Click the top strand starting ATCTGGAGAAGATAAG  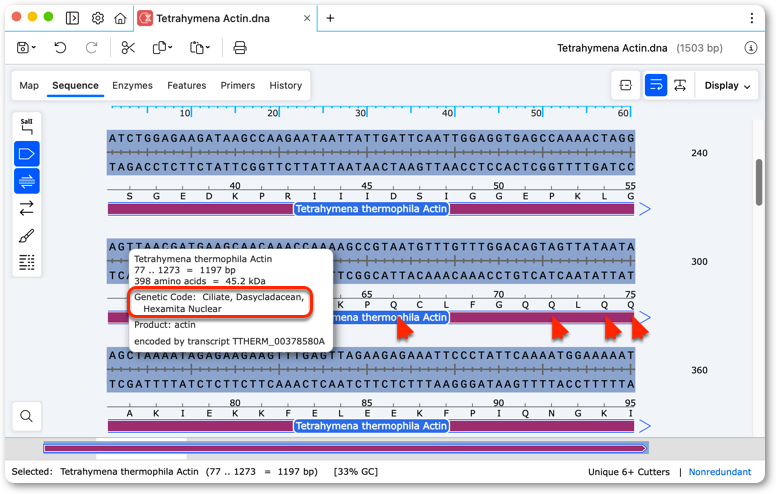(x=371, y=138)
